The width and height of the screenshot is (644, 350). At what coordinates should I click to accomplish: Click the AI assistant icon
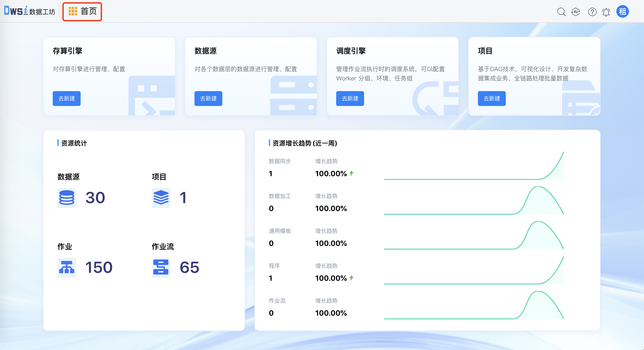point(575,11)
